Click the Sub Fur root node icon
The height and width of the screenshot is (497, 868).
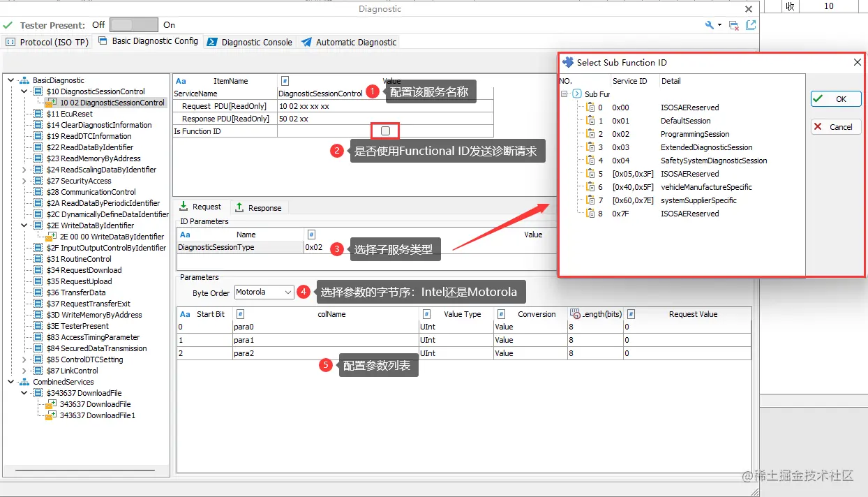point(577,94)
